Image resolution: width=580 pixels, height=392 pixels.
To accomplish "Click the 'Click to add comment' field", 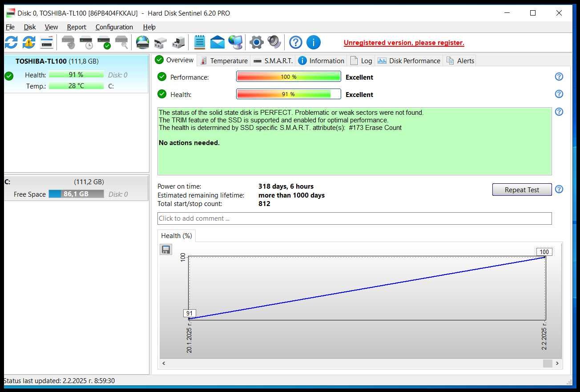I will pyautogui.click(x=354, y=218).
